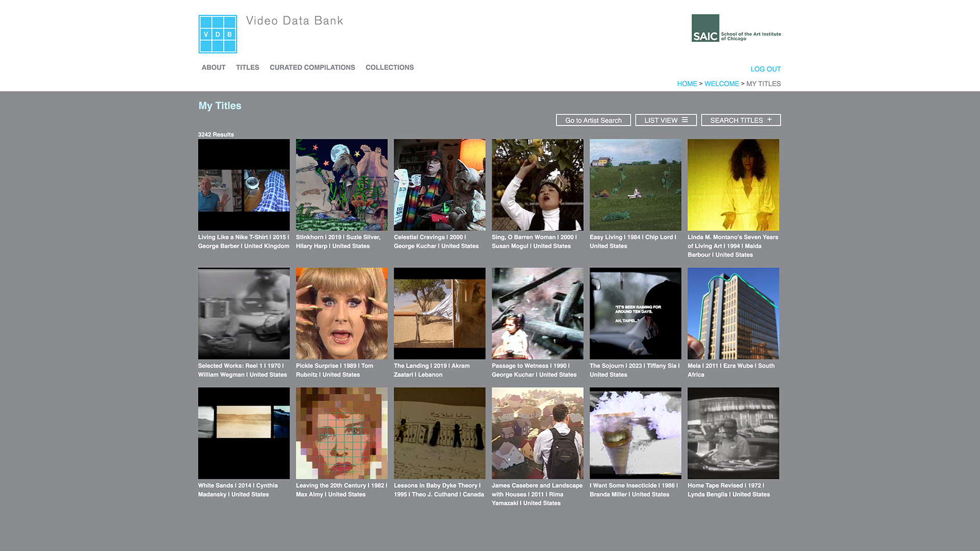Click I Want Some Insecticide caption
Image resolution: width=980 pixels, height=551 pixels.
[634, 490]
